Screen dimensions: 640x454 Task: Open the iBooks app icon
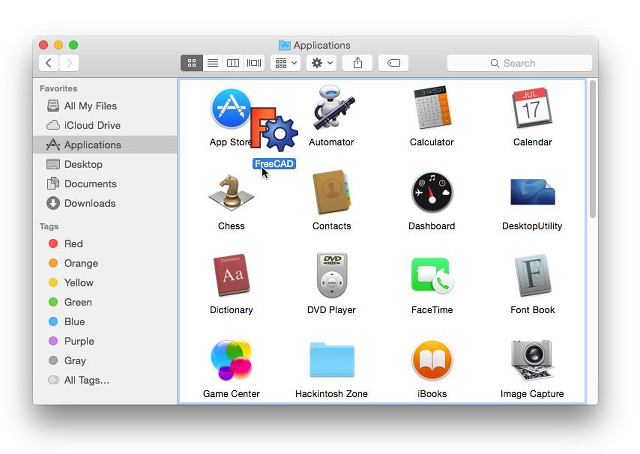pyautogui.click(x=432, y=360)
